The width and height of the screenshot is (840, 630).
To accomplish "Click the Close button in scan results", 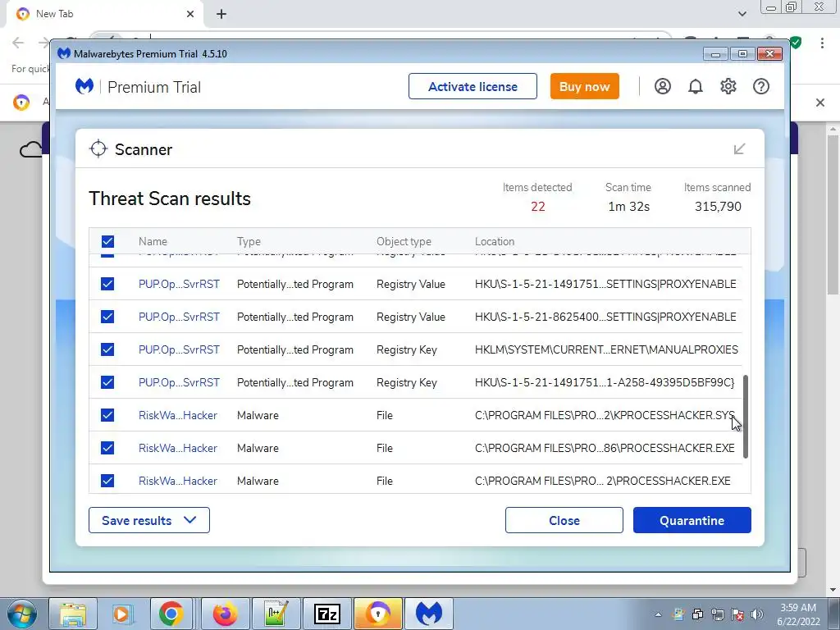I will (x=564, y=520).
